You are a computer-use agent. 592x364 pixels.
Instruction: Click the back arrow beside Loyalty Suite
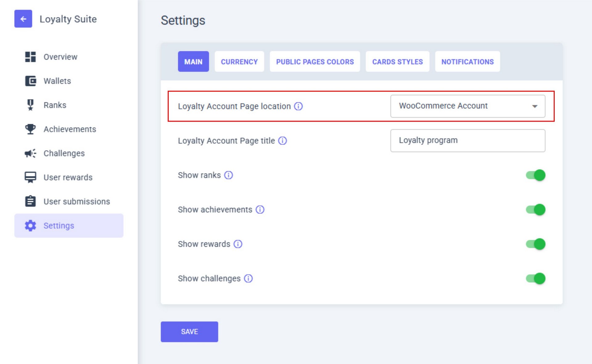tap(23, 19)
